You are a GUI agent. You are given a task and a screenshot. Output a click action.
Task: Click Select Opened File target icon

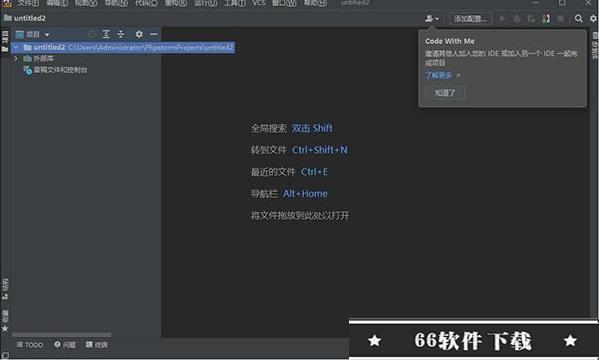(x=92, y=34)
